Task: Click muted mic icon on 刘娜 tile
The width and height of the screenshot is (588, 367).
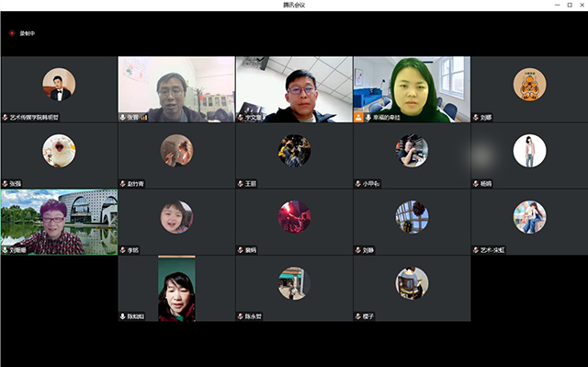Action: click(x=476, y=118)
